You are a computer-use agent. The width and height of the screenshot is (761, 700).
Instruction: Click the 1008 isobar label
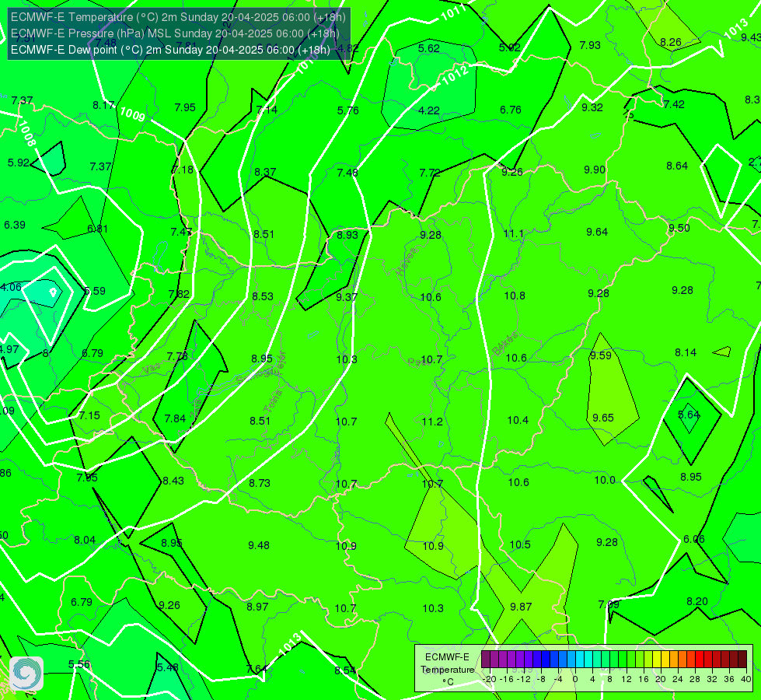[27, 134]
